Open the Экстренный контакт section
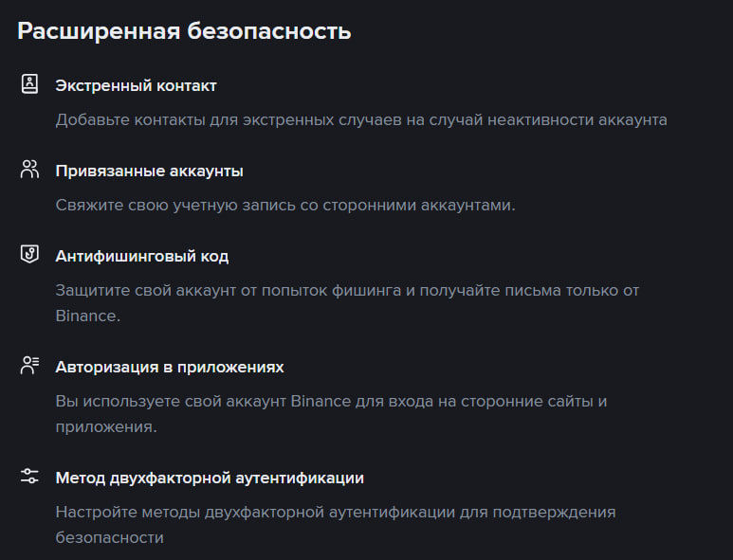 tap(136, 85)
